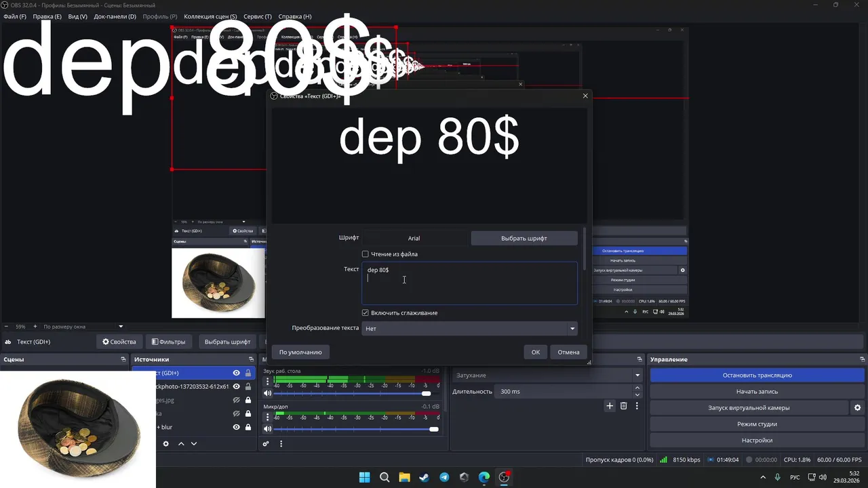Open the virtual camera settings gear
Viewport: 868px width, 488px height.
857,408
